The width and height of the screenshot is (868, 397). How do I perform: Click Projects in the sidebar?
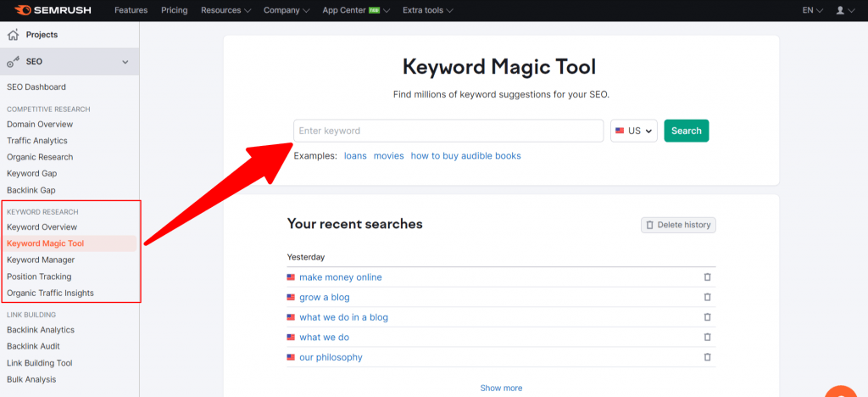(x=42, y=35)
